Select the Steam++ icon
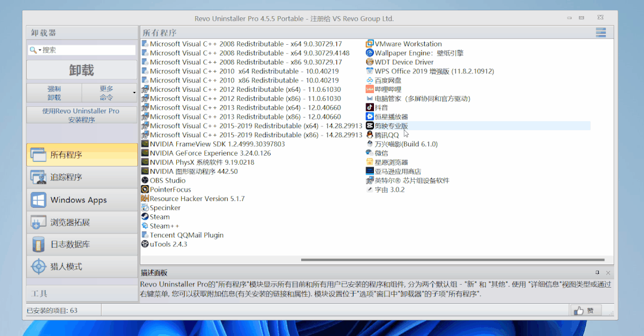 click(x=145, y=226)
